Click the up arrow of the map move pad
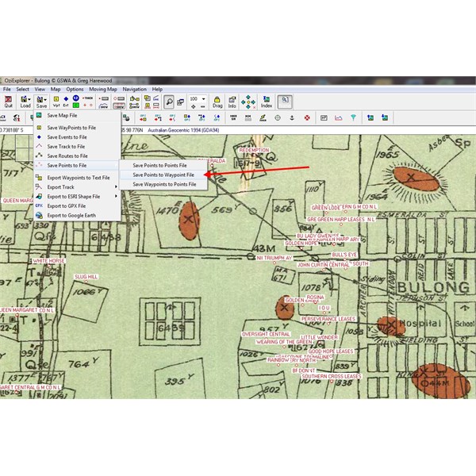Image resolution: width=476 pixels, height=476 pixels. [x=248, y=97]
